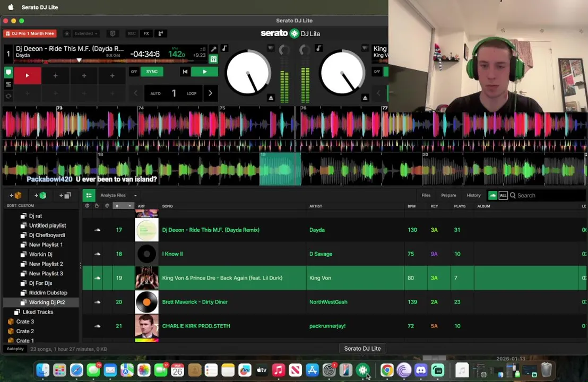Screen dimensions: 588x382
Task: Jump to start of deck 1 track
Action: [x=185, y=72]
